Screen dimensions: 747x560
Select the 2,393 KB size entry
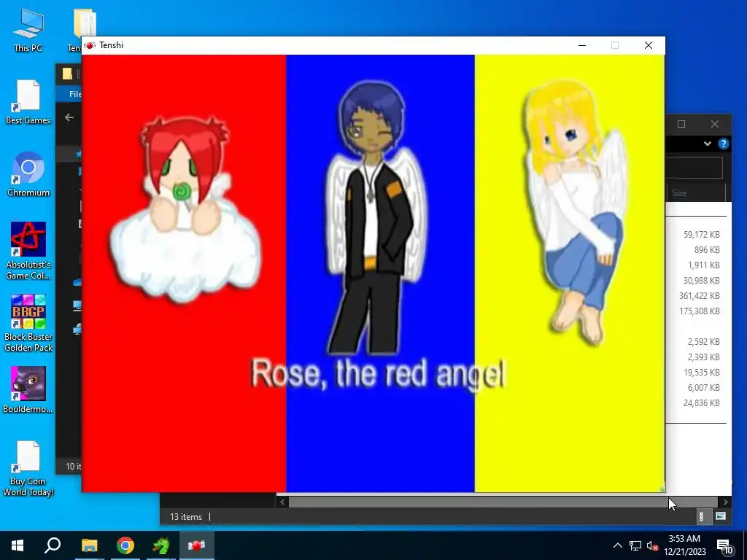click(x=703, y=357)
